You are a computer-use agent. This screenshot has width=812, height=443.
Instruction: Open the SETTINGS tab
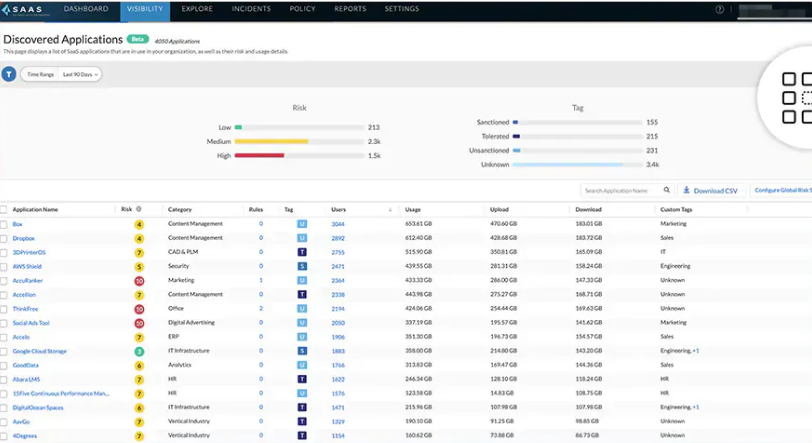[x=402, y=9]
